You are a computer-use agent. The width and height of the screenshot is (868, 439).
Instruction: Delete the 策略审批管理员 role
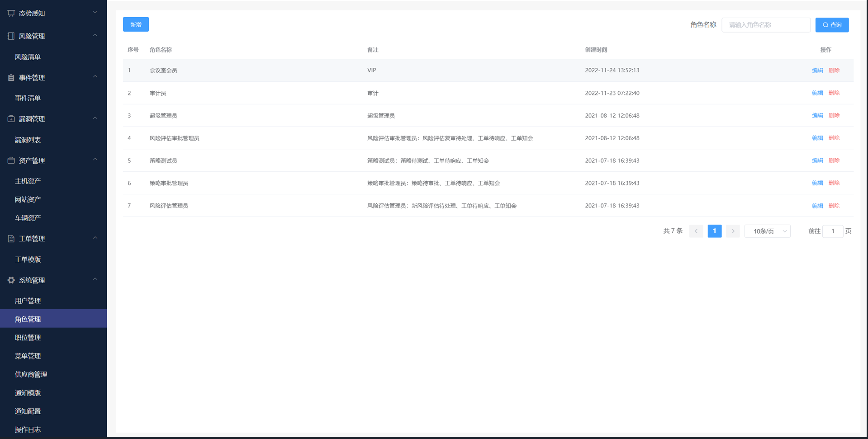834,183
